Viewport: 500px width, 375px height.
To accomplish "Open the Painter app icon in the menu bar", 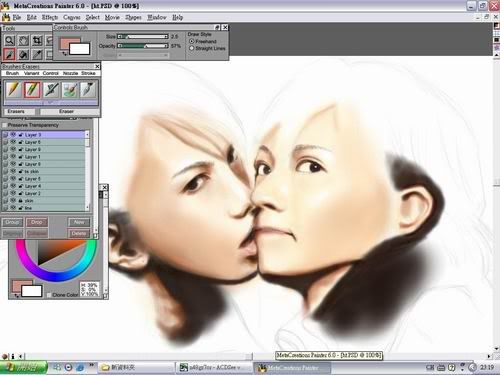I will coord(6,17).
